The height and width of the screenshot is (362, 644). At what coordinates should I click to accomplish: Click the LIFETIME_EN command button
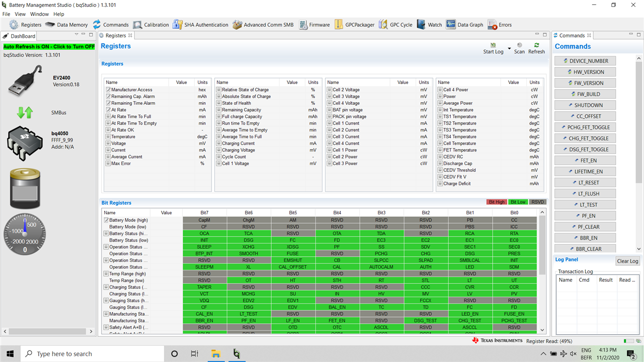[585, 171]
